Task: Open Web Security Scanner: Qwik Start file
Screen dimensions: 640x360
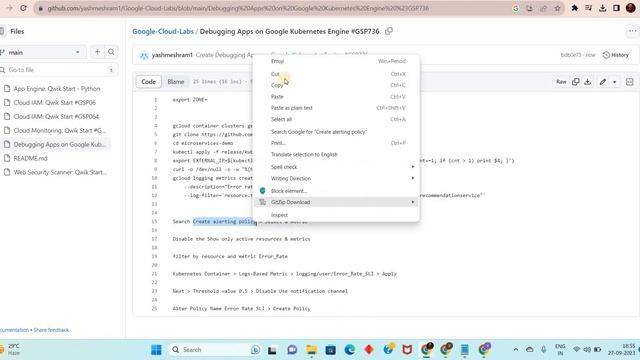Action: pos(60,172)
